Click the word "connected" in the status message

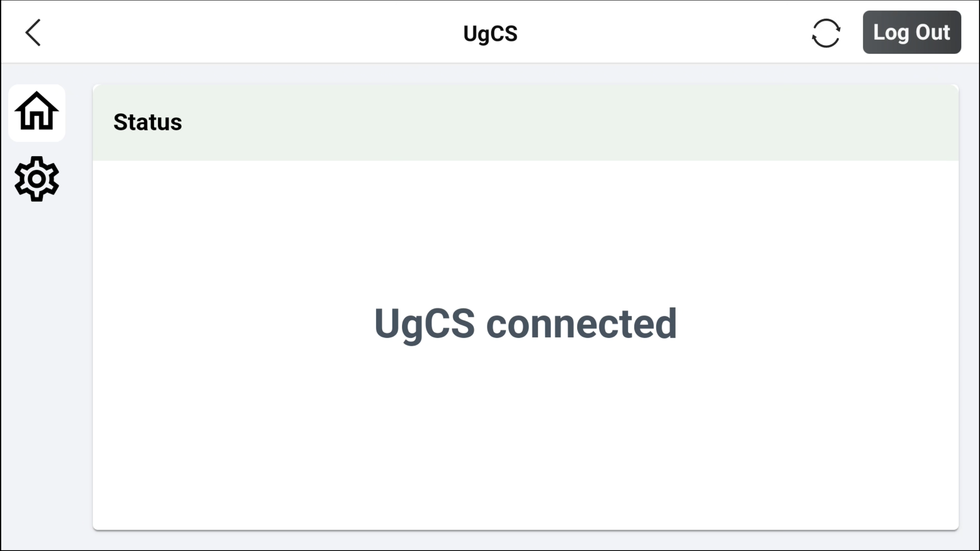point(581,324)
